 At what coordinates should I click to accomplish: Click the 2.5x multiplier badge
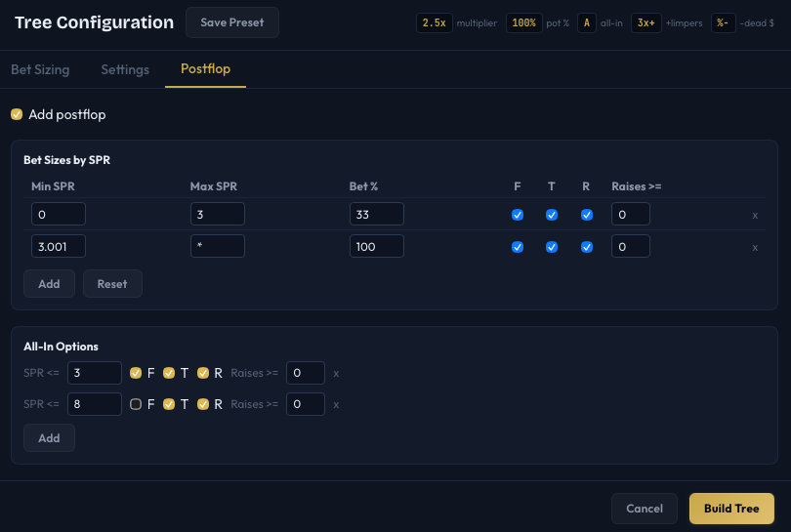[x=435, y=22]
